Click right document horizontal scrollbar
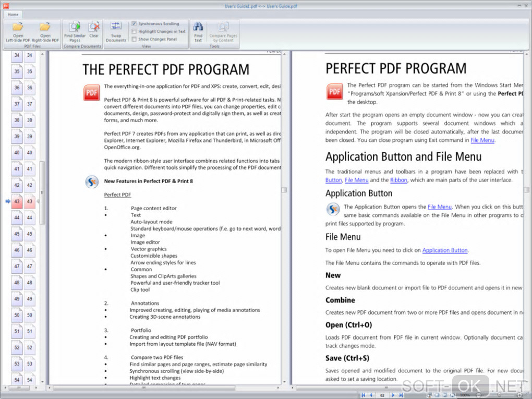This screenshot has width=532, height=399. pyautogui.click(x=386, y=388)
